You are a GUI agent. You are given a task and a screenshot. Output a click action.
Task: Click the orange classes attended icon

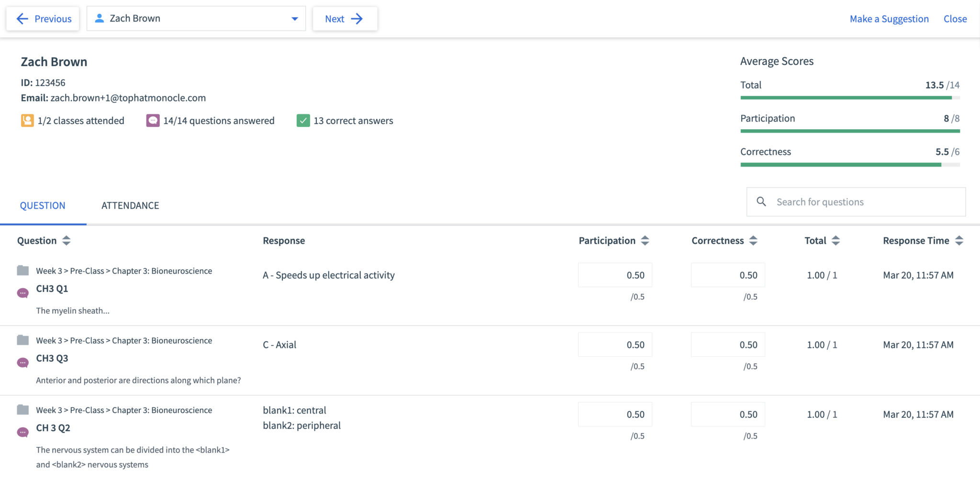pyautogui.click(x=27, y=121)
